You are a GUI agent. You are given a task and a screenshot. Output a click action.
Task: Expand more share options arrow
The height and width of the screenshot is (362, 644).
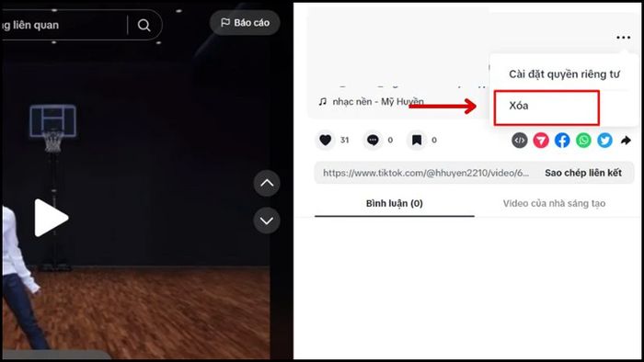click(626, 141)
